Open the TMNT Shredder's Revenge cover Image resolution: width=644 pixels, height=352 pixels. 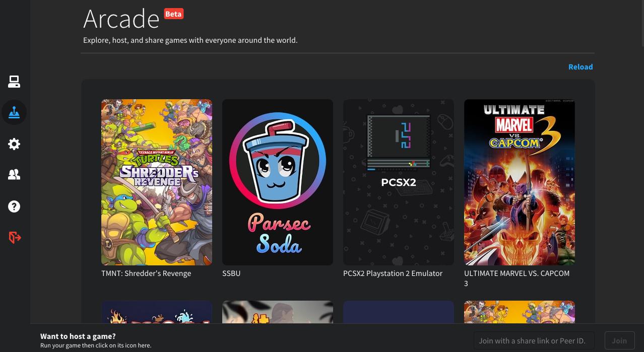point(157,182)
